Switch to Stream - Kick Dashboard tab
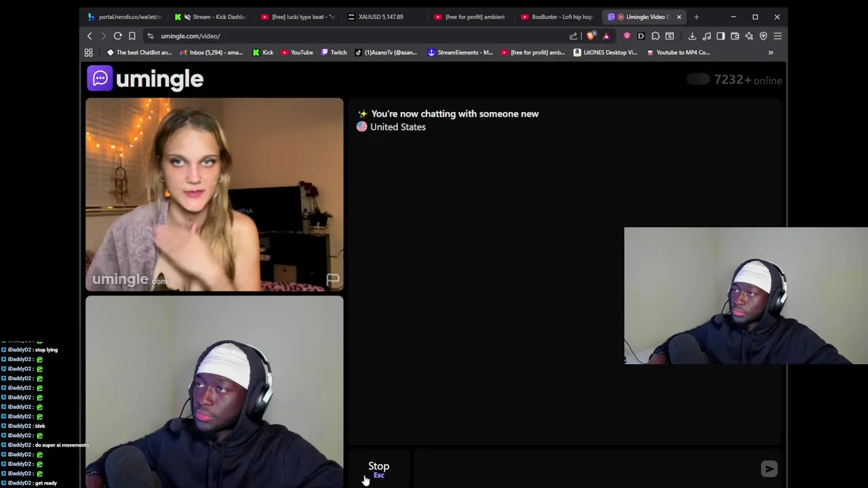 [212, 17]
